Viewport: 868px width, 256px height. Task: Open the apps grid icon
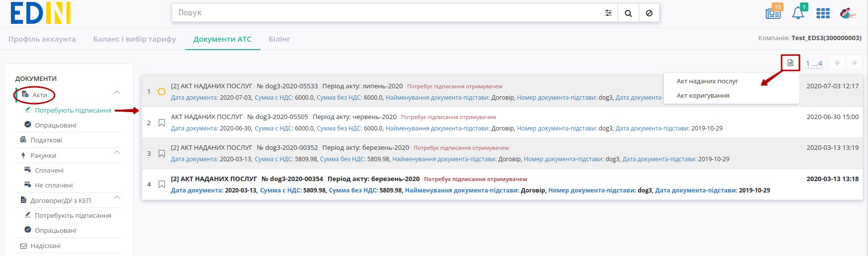823,13
